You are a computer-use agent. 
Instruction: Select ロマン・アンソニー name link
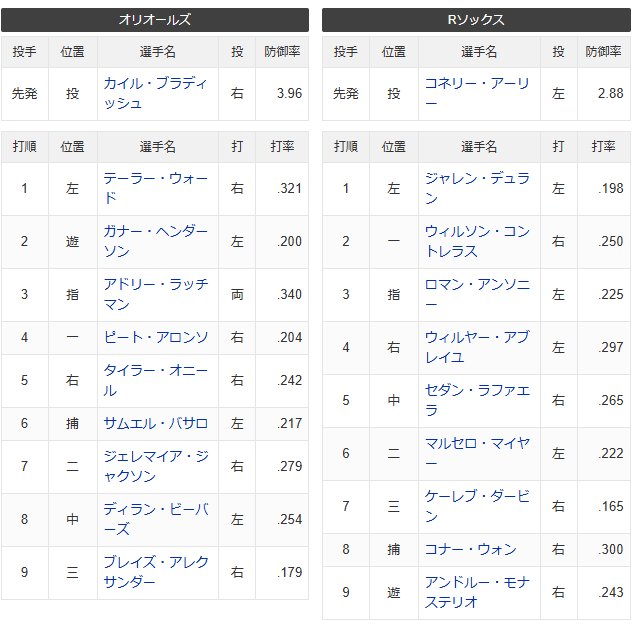point(477,294)
